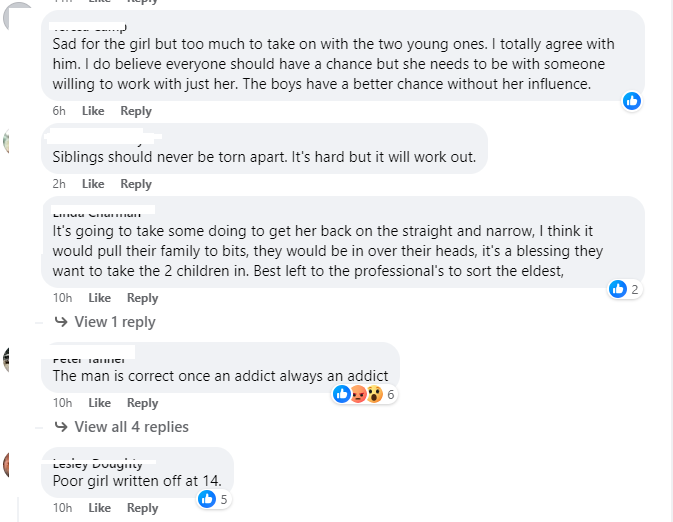Click thumbs-up reaction on Linda's comment
The image size is (673, 522).
click(619, 289)
